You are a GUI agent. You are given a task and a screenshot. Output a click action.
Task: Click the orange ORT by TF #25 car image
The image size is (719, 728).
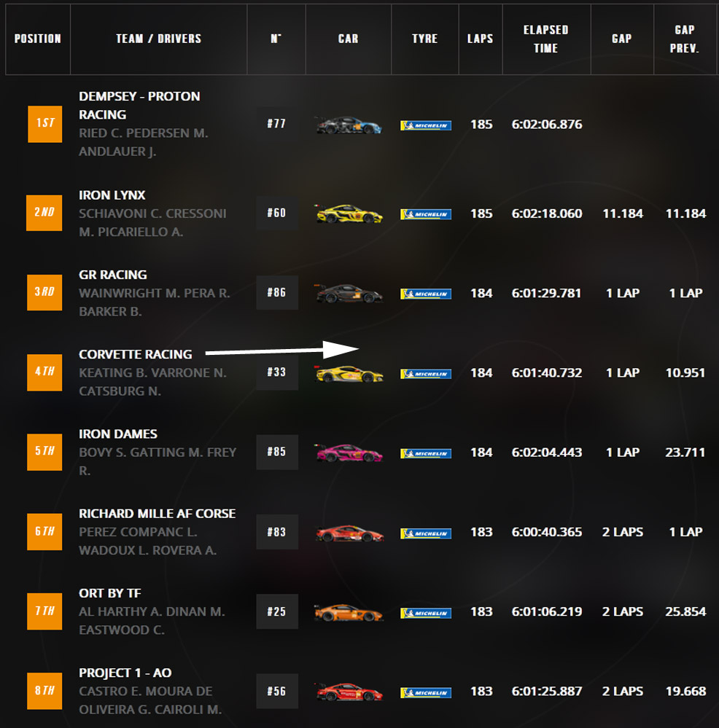pyautogui.click(x=348, y=612)
